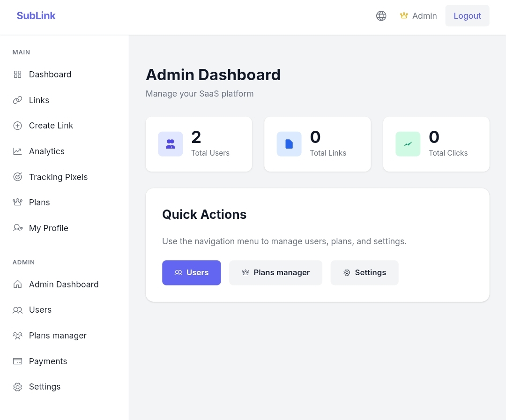Click the group icon beside the Plans manager sidebar item
This screenshot has width=506, height=420.
tap(17, 336)
